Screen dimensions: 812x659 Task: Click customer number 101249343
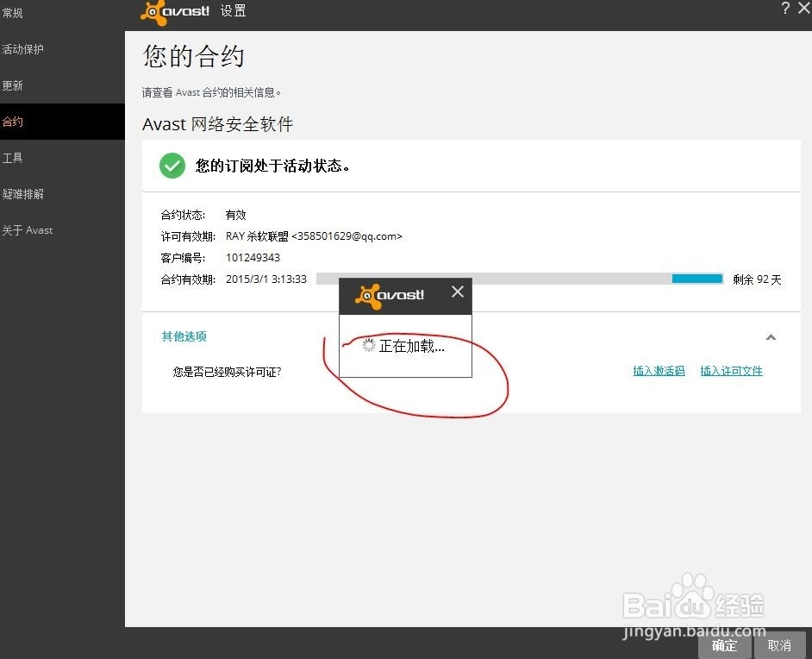pos(253,258)
